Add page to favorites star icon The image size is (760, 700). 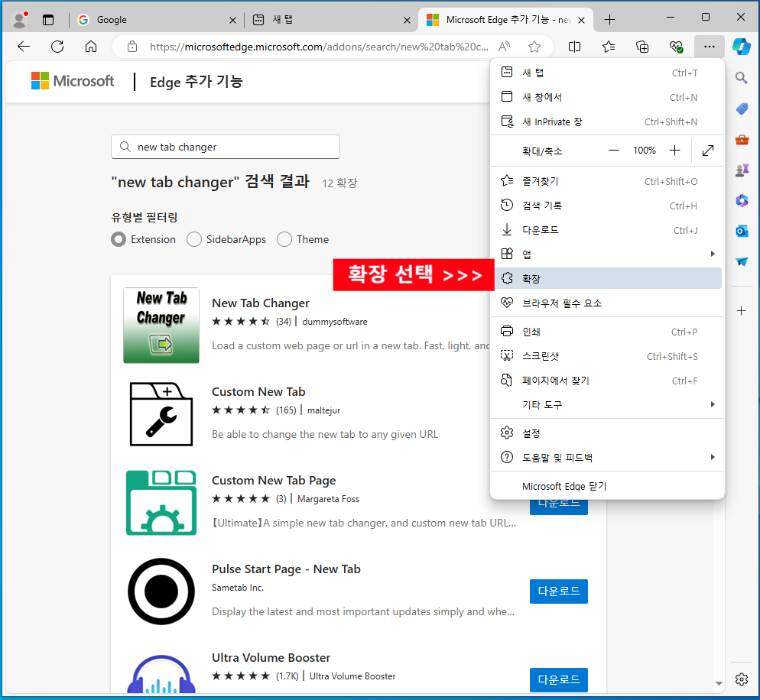click(x=534, y=47)
